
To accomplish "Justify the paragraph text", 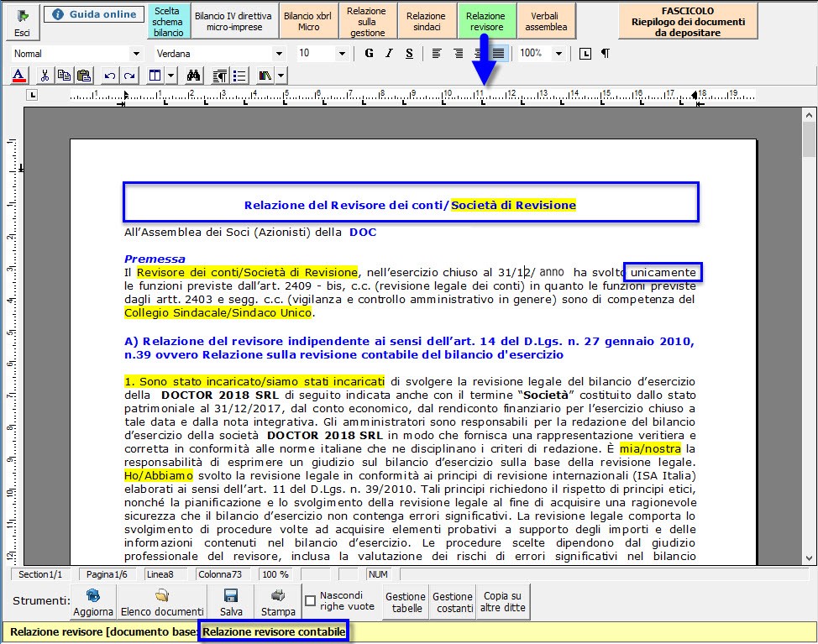I will click(499, 53).
